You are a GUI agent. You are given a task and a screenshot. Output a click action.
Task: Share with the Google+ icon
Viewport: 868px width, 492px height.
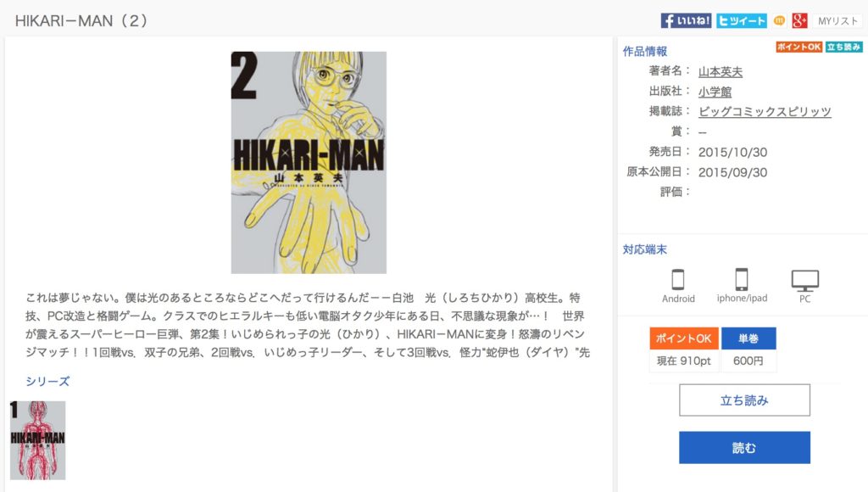(799, 21)
